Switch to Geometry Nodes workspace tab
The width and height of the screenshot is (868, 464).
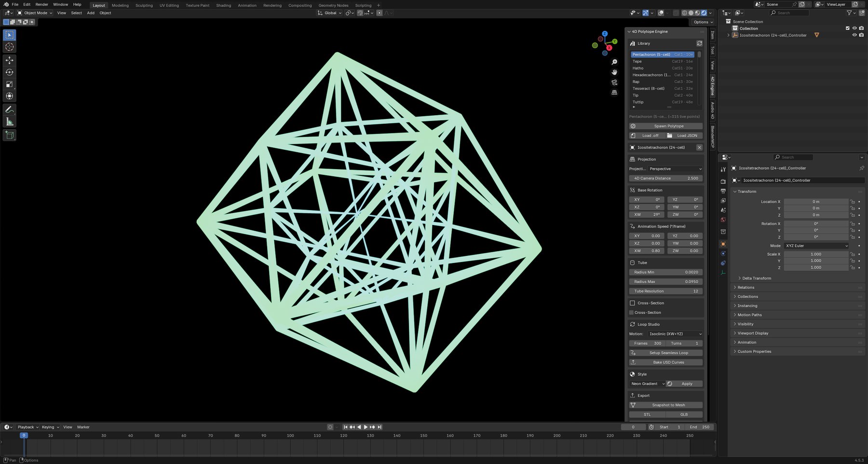[333, 5]
